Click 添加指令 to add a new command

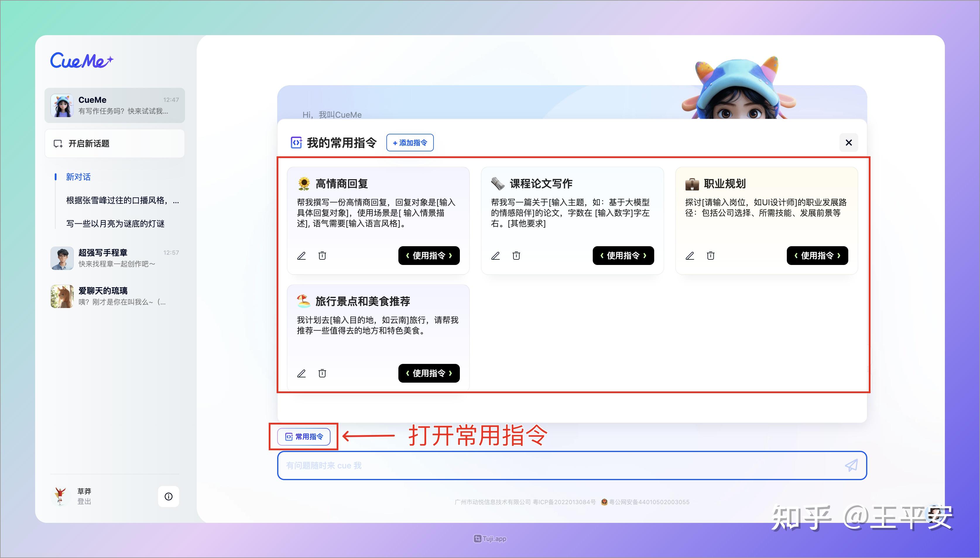(410, 143)
